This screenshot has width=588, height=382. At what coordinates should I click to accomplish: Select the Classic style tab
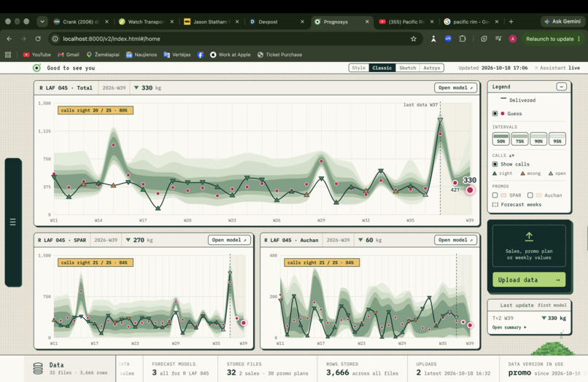click(382, 68)
